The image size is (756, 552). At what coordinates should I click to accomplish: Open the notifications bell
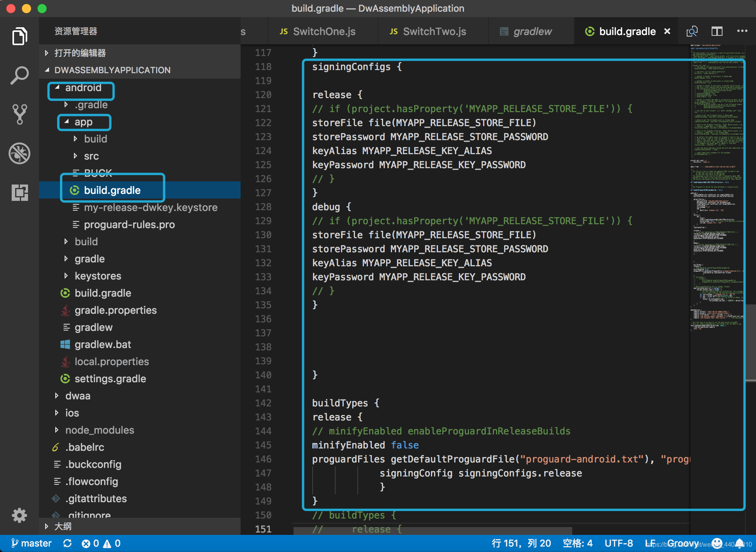[739, 543]
